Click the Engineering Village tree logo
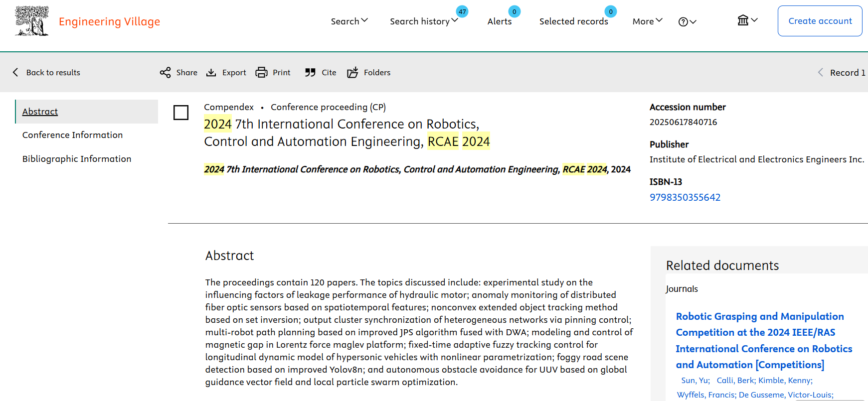Viewport: 868px width, 401px height. click(x=32, y=21)
